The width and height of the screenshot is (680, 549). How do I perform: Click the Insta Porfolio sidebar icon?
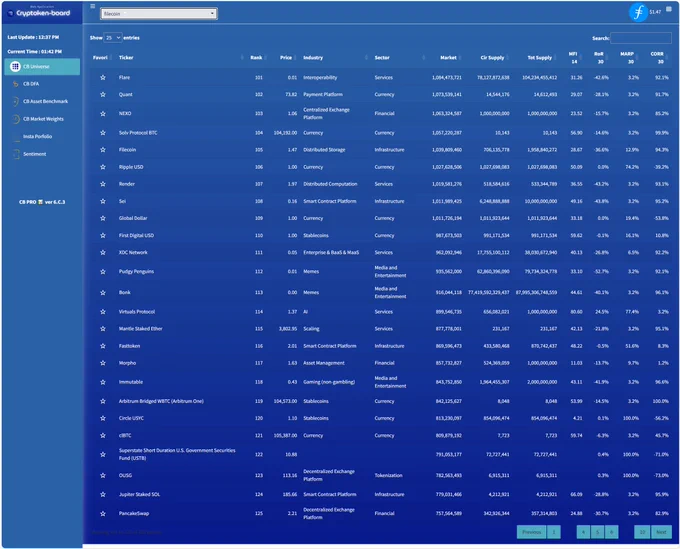(16, 137)
